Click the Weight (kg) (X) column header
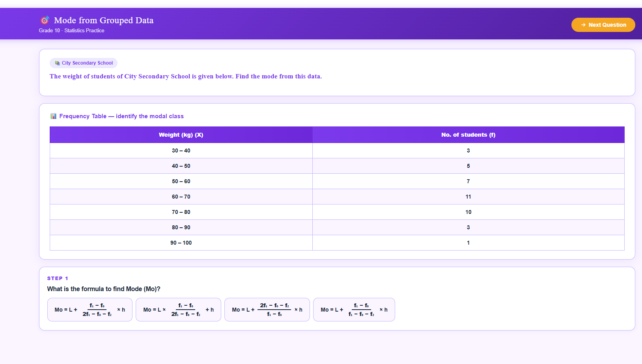The image size is (642, 364). (x=181, y=135)
